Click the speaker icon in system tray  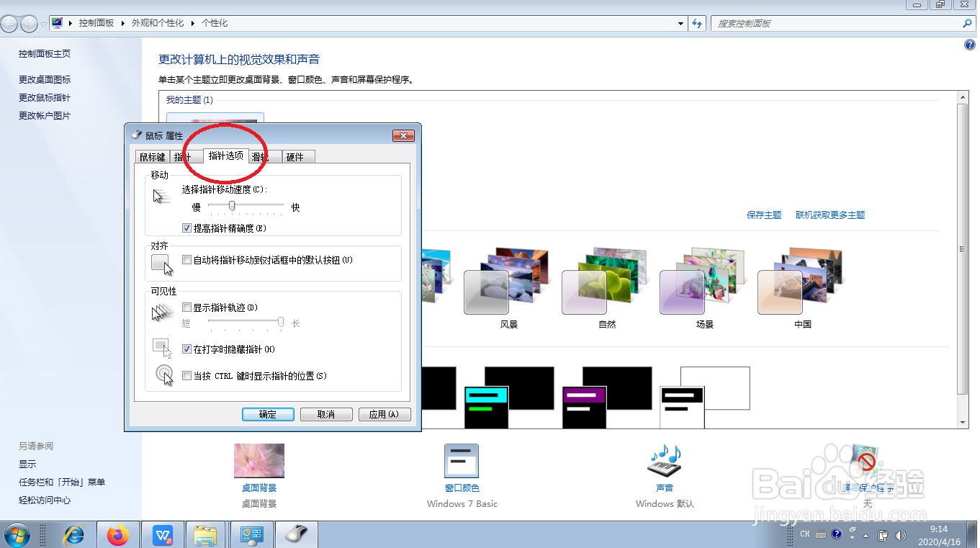coord(901,534)
